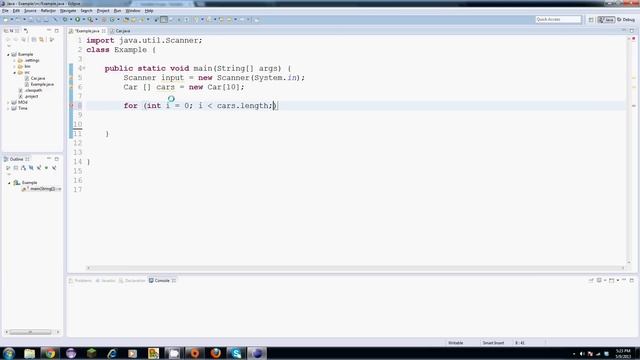Image resolution: width=640 pixels, height=360 pixels.
Task: Open the File menu
Action: tap(5, 11)
